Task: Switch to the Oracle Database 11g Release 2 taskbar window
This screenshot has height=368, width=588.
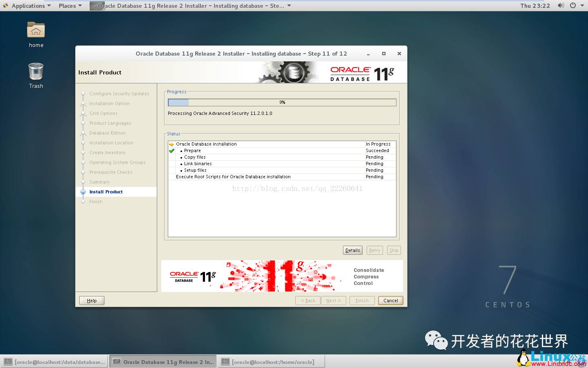Action: pos(163,362)
